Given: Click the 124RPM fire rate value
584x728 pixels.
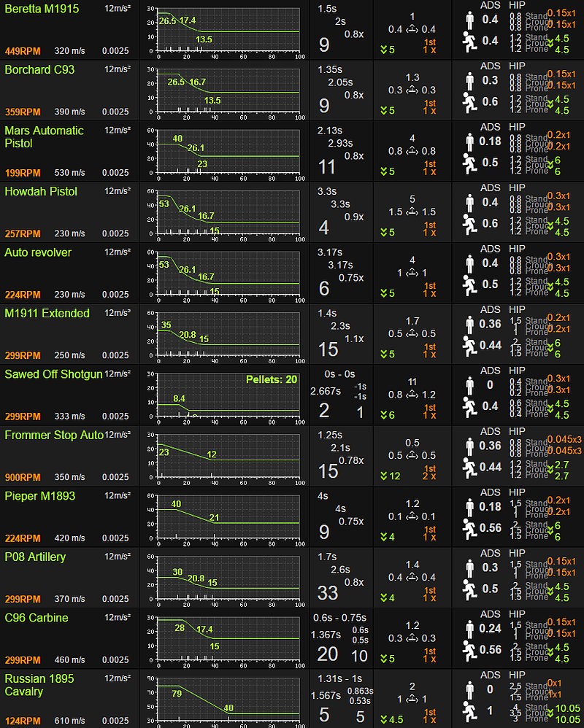Looking at the screenshot, I should (x=23, y=721).
